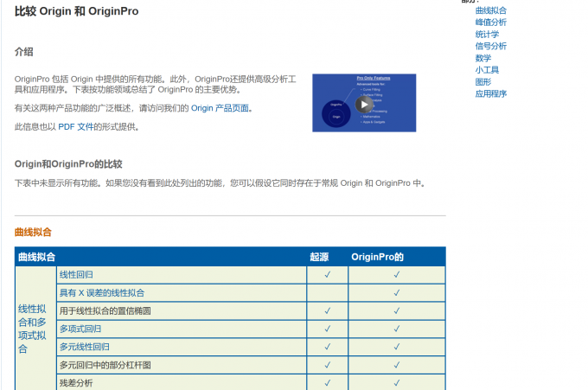This screenshot has height=390, width=588.
Task: Select the 残差分析 row text
Action: (76, 383)
